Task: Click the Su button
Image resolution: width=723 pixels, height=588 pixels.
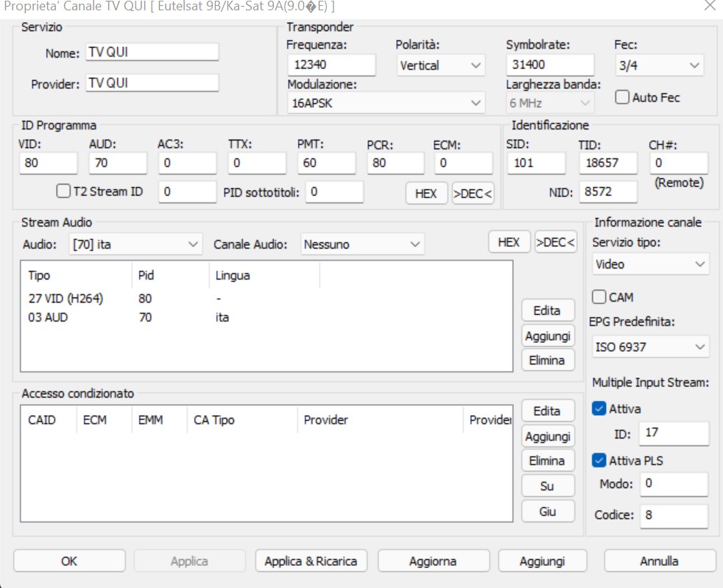Action: tap(548, 486)
